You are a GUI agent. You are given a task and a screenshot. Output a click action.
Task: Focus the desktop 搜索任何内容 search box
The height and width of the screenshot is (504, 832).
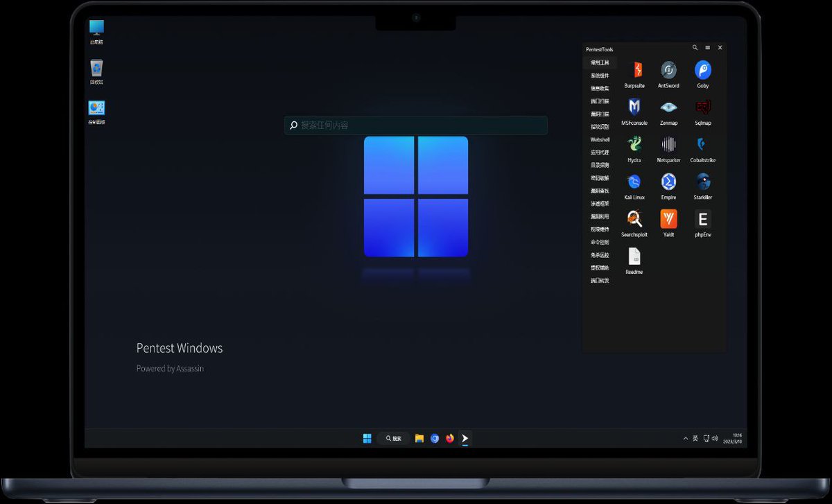(x=416, y=125)
